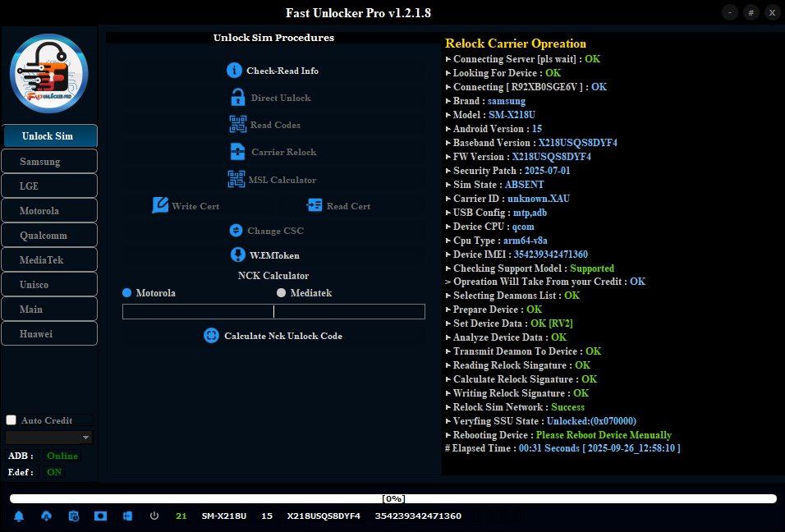Select the Motorola radio button
Viewport: 785px width, 532px height.
coord(126,293)
